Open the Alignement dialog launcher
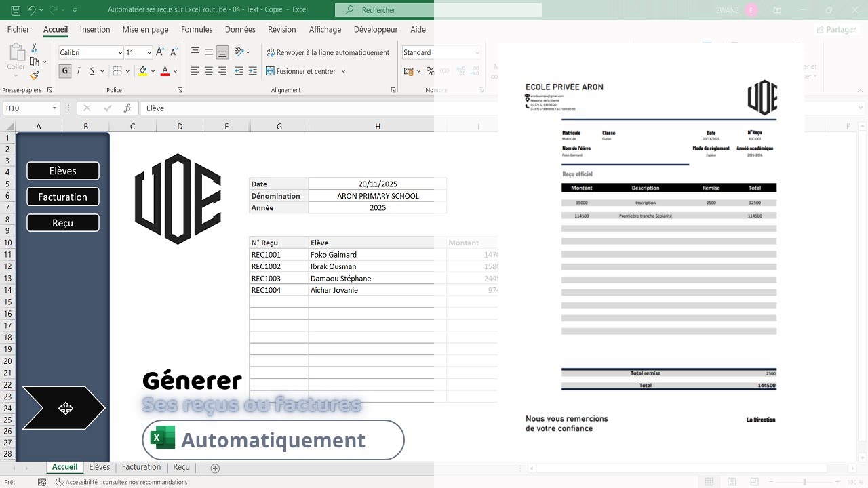This screenshot has width=868, height=488. (393, 90)
